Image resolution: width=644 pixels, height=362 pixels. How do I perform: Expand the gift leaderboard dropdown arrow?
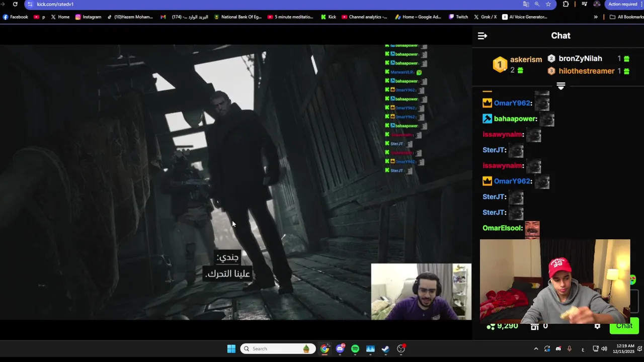560,86
